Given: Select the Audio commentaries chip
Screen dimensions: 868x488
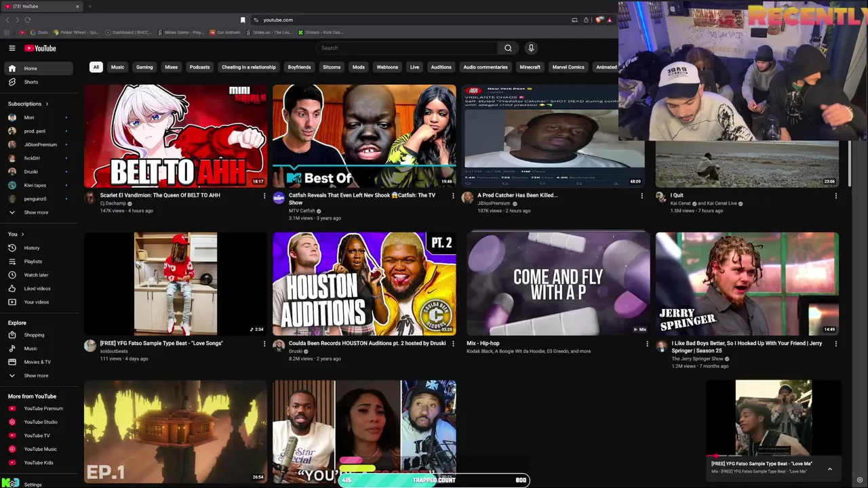Looking at the screenshot, I should pyautogui.click(x=486, y=67).
